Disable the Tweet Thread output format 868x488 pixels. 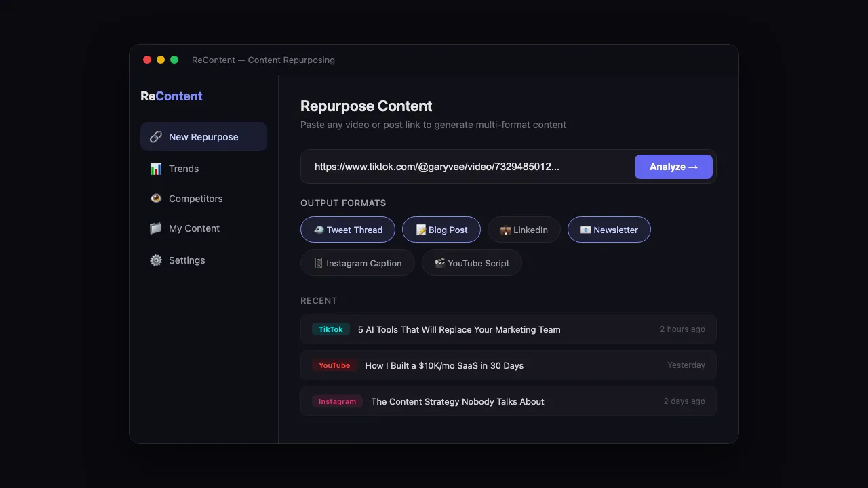tap(347, 229)
